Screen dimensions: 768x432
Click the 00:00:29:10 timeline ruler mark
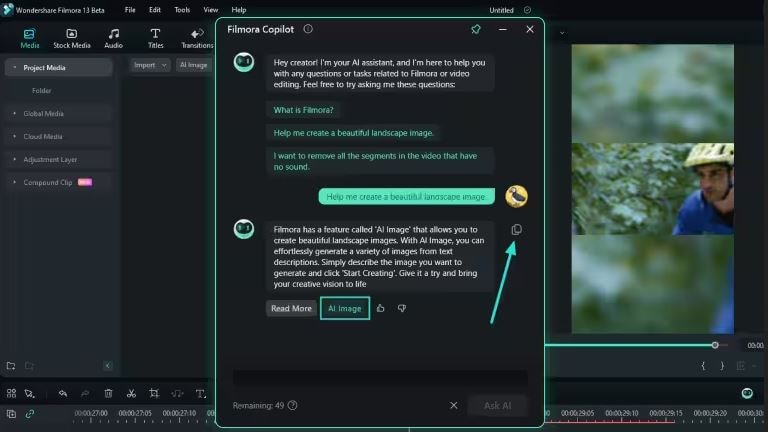tap(622, 413)
